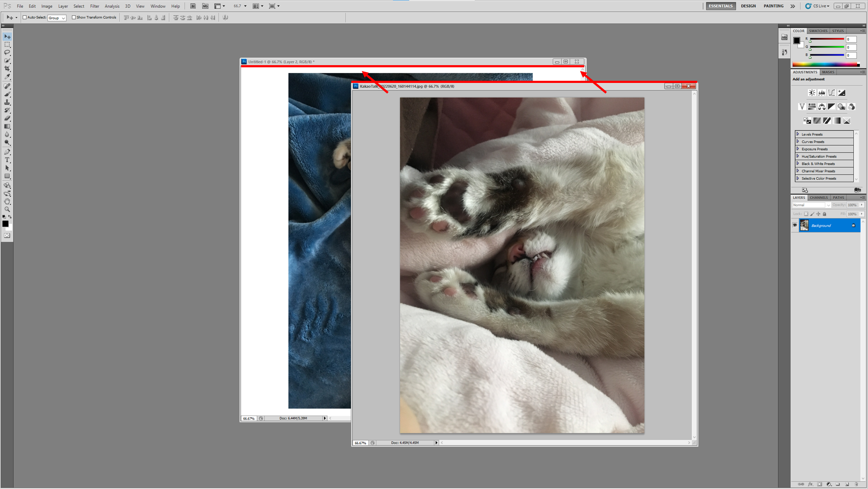Select the Eyedropper tool
The width and height of the screenshot is (868, 489).
pyautogui.click(x=7, y=77)
